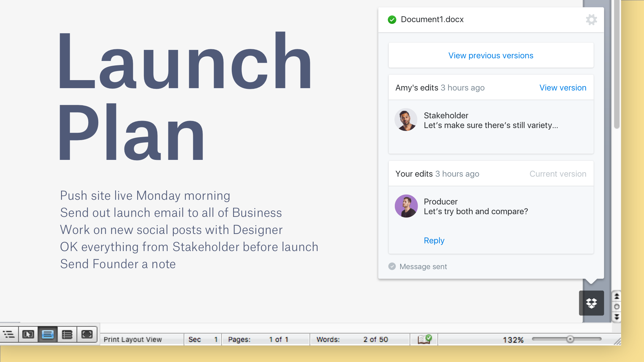Open spelling and grammar check book icon
Viewport: 644px width, 362px height.
tap(425, 339)
